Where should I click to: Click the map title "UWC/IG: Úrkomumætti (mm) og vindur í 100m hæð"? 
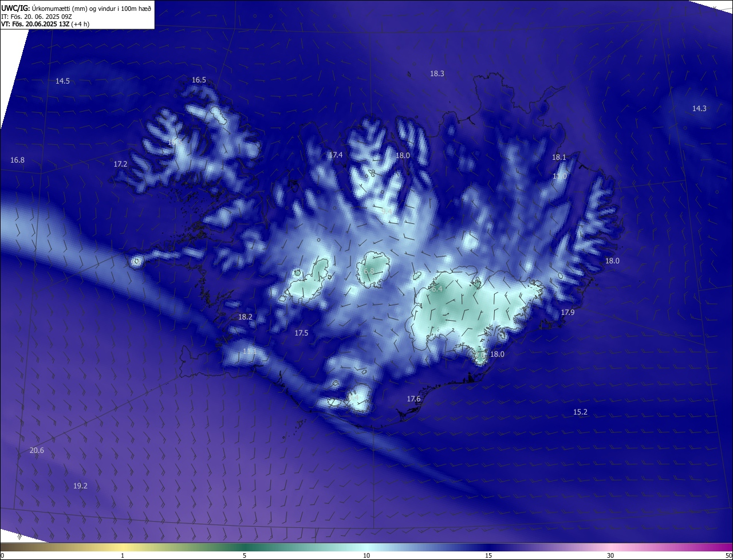(x=76, y=8)
